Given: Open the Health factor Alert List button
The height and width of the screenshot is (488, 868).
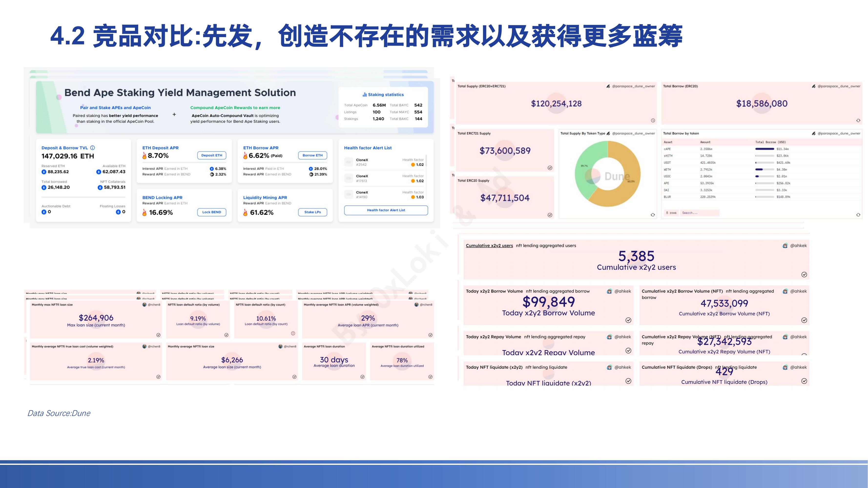Looking at the screenshot, I should 386,210.
